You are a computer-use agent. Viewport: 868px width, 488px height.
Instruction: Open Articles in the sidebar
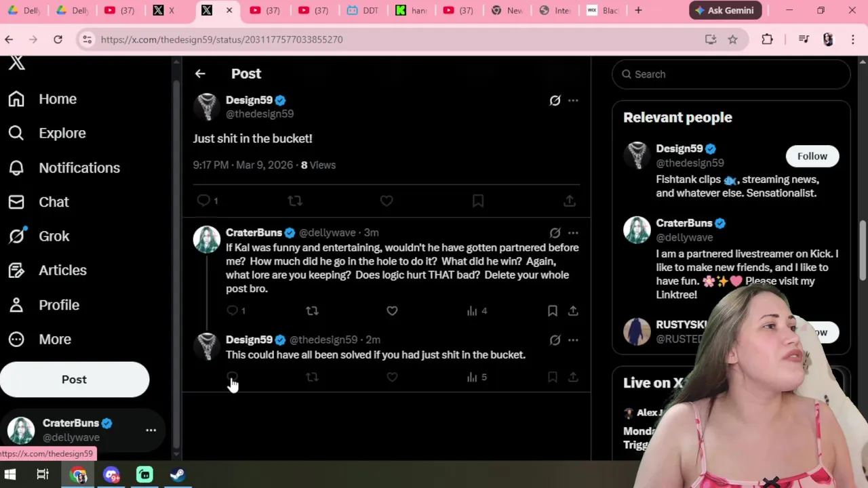(x=47, y=270)
